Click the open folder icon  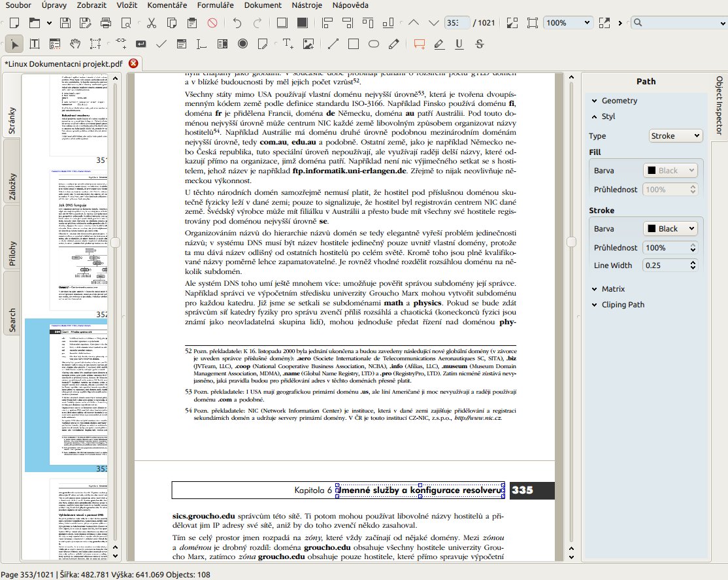click(x=35, y=23)
